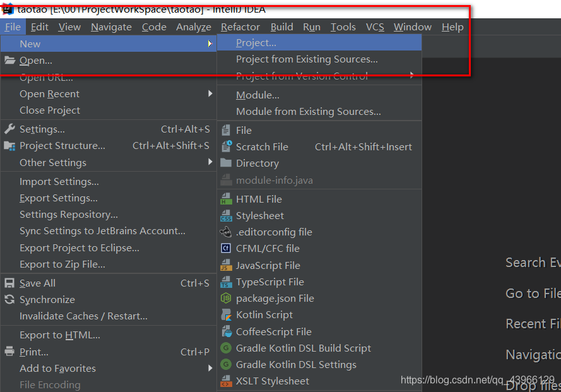The height and width of the screenshot is (392, 561).
Task: Expand the Open Recent submenu arrow
Action: click(210, 93)
